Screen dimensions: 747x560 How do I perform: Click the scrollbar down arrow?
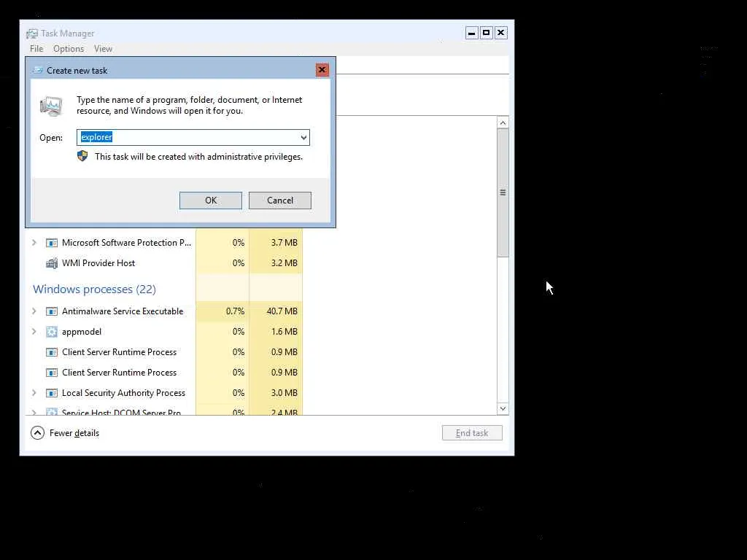(x=503, y=408)
